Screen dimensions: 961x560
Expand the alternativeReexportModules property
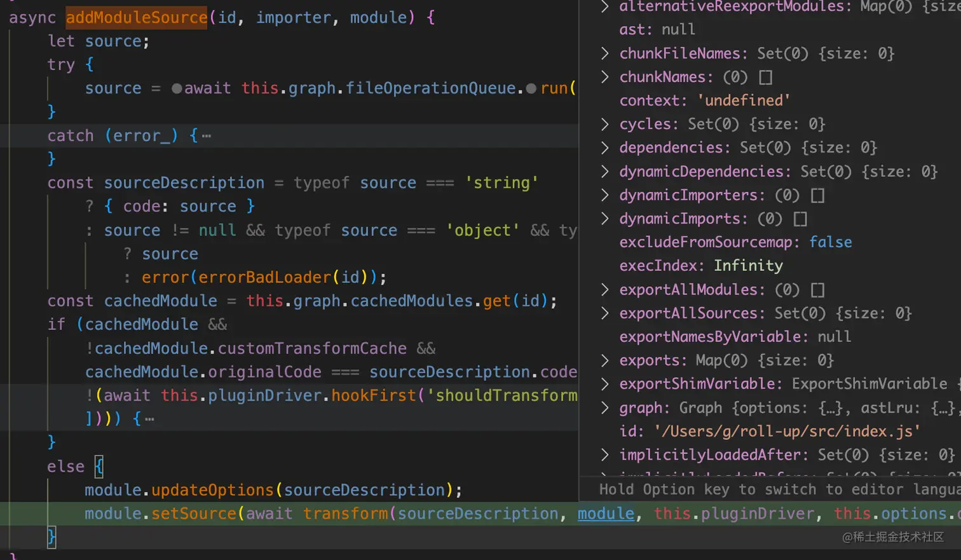(x=604, y=6)
